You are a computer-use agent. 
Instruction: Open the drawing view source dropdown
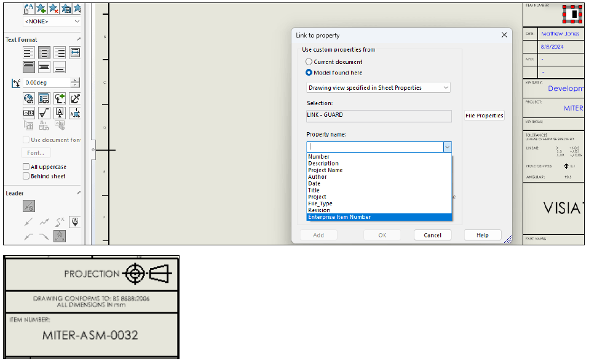[445, 88]
